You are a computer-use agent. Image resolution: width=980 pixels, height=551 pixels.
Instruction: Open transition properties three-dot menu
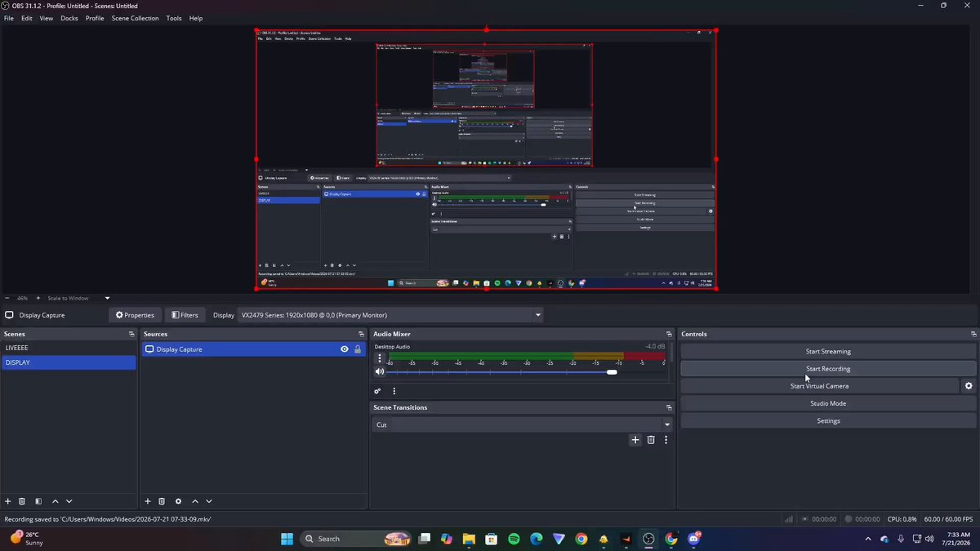(666, 440)
